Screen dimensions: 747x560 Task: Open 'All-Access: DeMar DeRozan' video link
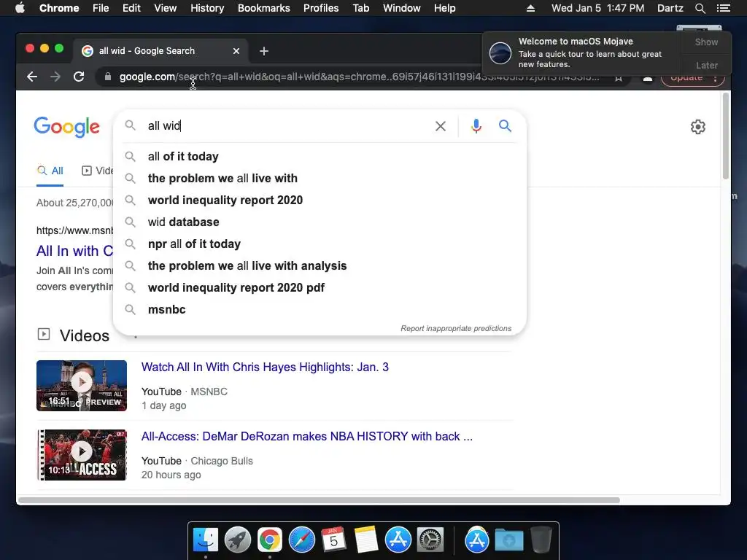pos(307,437)
